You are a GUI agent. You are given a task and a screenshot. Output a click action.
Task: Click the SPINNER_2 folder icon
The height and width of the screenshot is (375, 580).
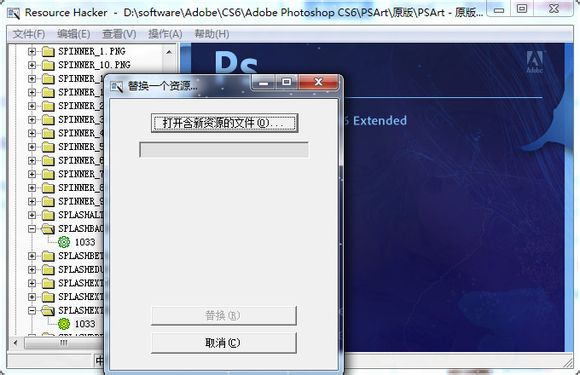pos(48,106)
